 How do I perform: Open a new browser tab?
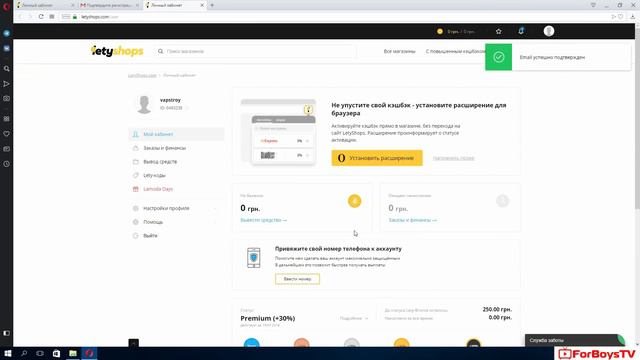click(x=212, y=5)
